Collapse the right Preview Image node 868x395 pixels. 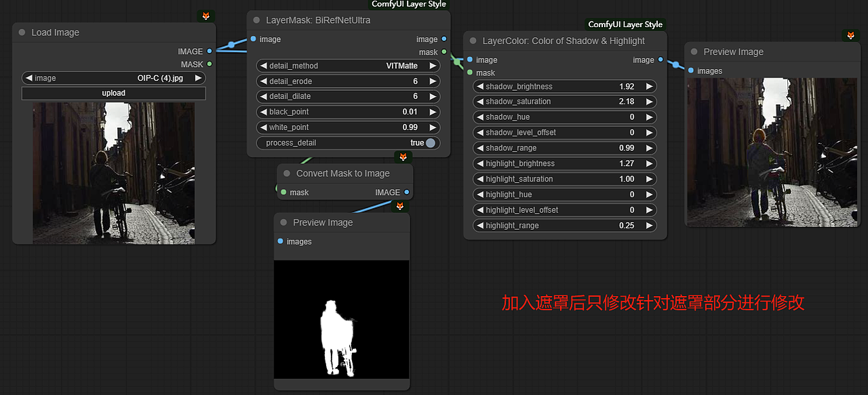point(693,51)
